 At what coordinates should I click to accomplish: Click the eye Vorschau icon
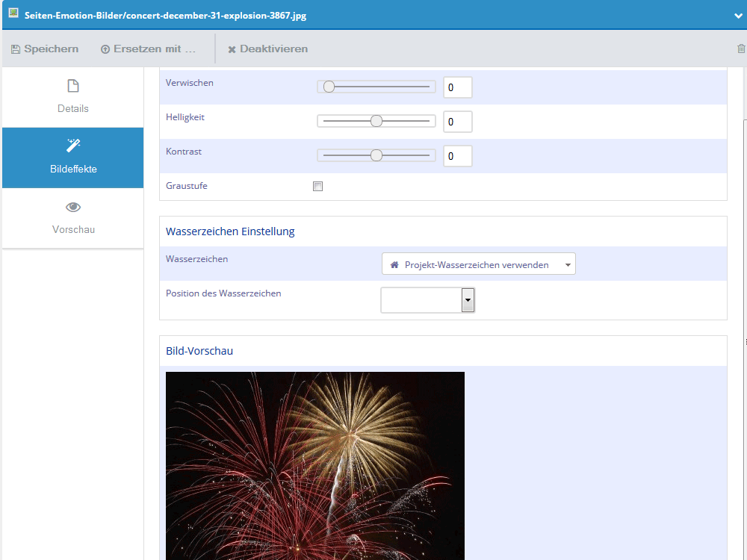pos(73,207)
